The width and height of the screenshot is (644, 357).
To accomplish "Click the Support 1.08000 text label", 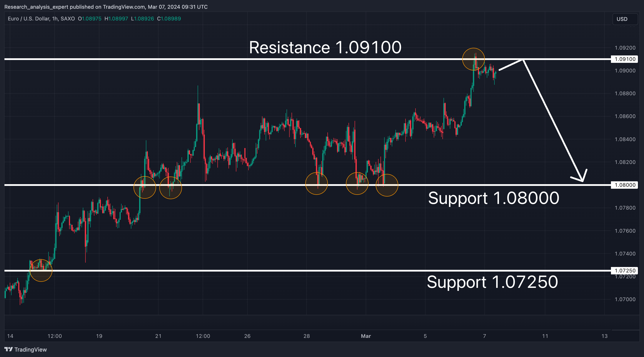I will coord(494,198).
